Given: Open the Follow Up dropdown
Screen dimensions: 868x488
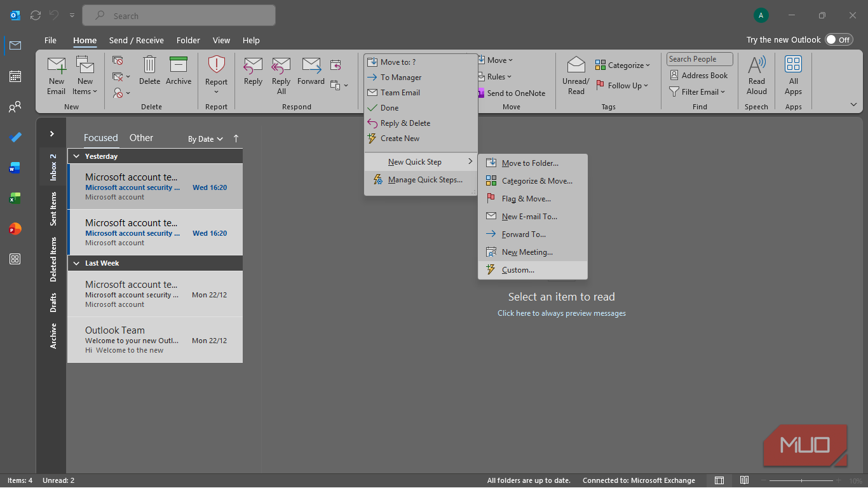Looking at the screenshot, I should click(x=623, y=86).
